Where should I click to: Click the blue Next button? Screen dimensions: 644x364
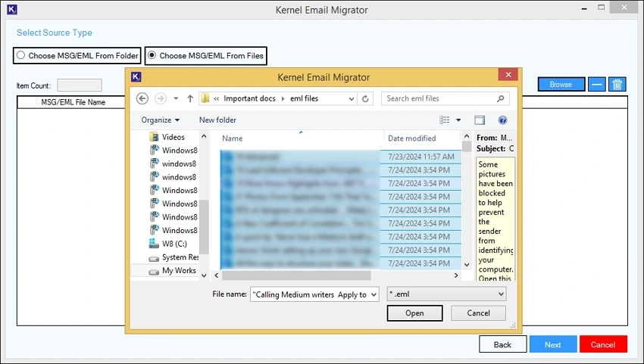click(553, 344)
